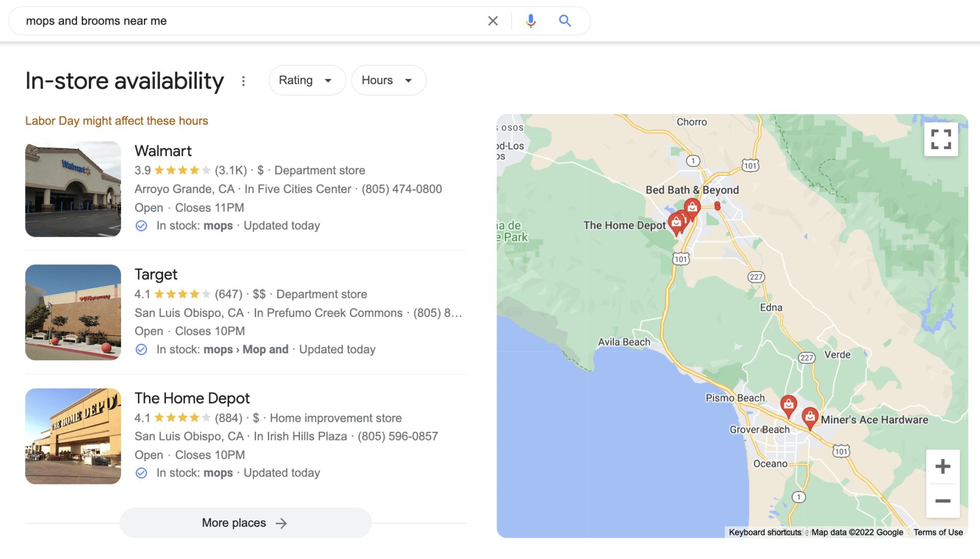Click the Grover Beach label on the map

759,429
